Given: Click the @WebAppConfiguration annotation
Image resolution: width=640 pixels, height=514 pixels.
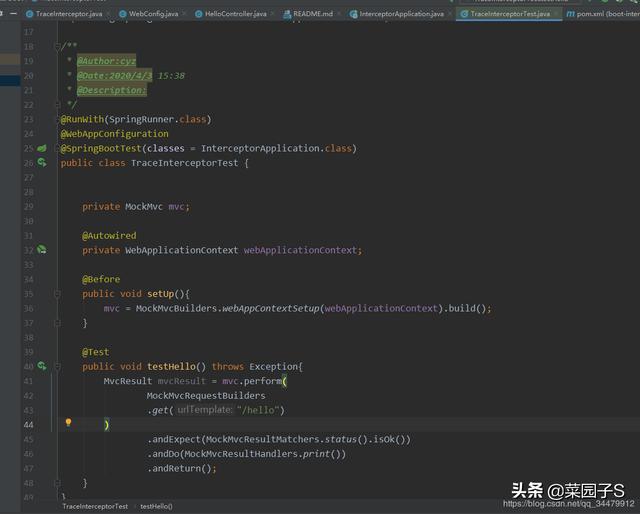Looking at the screenshot, I should click(x=114, y=134).
